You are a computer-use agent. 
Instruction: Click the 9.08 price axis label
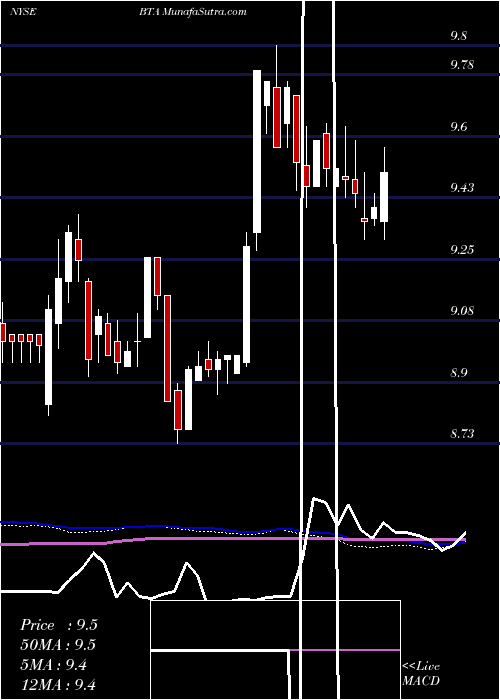pyautogui.click(x=462, y=311)
